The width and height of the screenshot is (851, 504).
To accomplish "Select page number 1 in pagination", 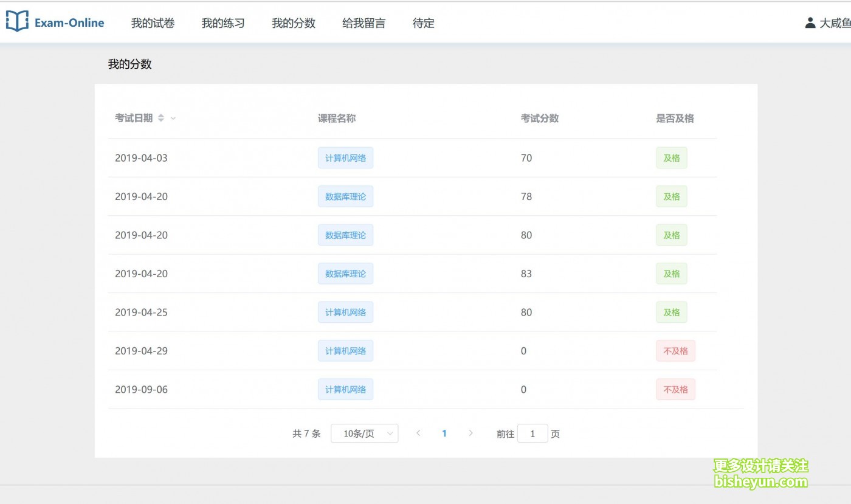I will (444, 433).
